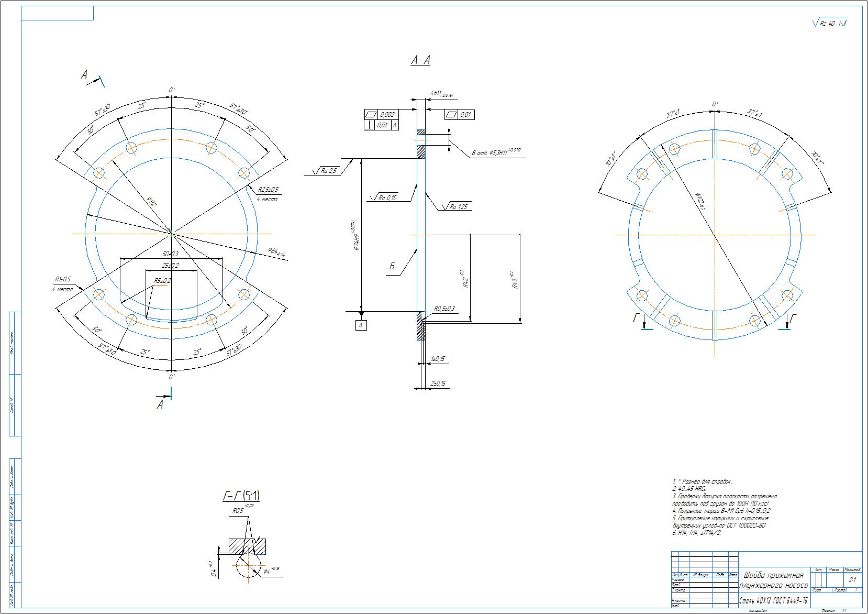Click the "Н.контр." title block row
The height and width of the screenshot is (614, 868).
click(x=678, y=600)
